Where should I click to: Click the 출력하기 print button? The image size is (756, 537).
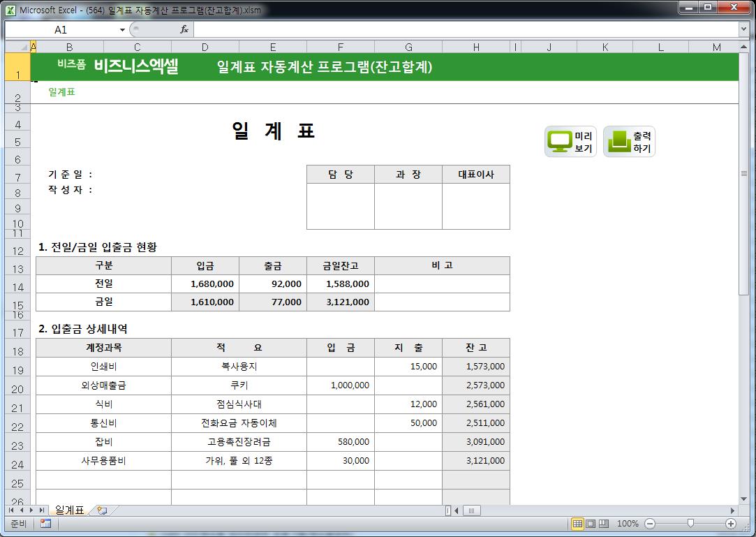click(x=629, y=141)
